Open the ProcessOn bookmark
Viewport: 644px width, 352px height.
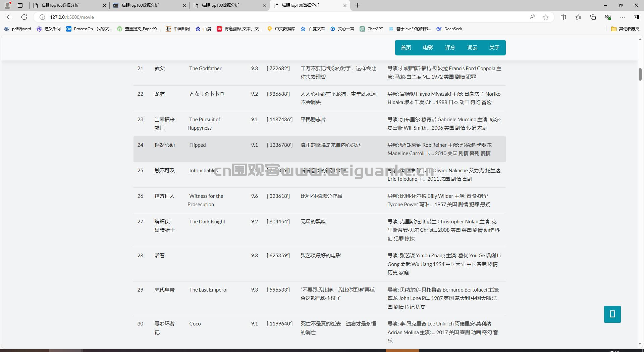pos(89,29)
